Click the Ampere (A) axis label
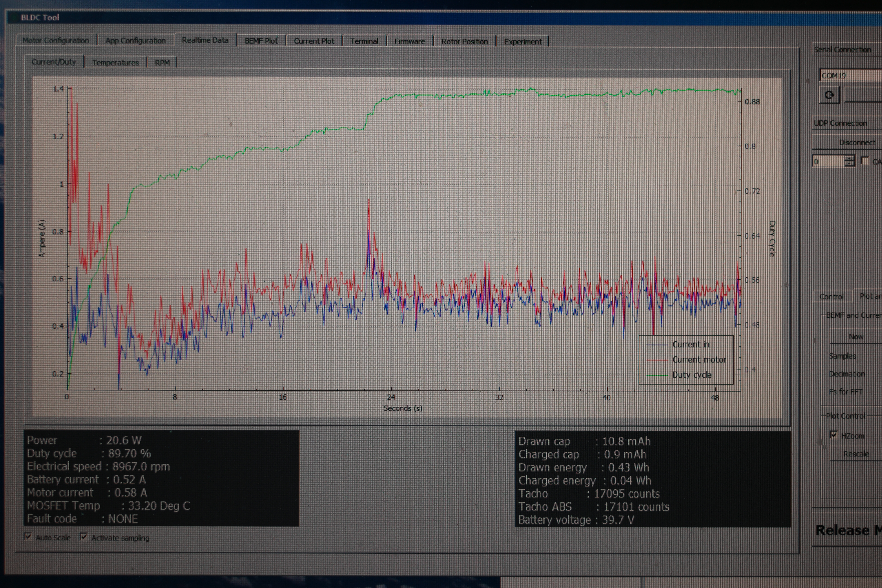 click(x=42, y=238)
